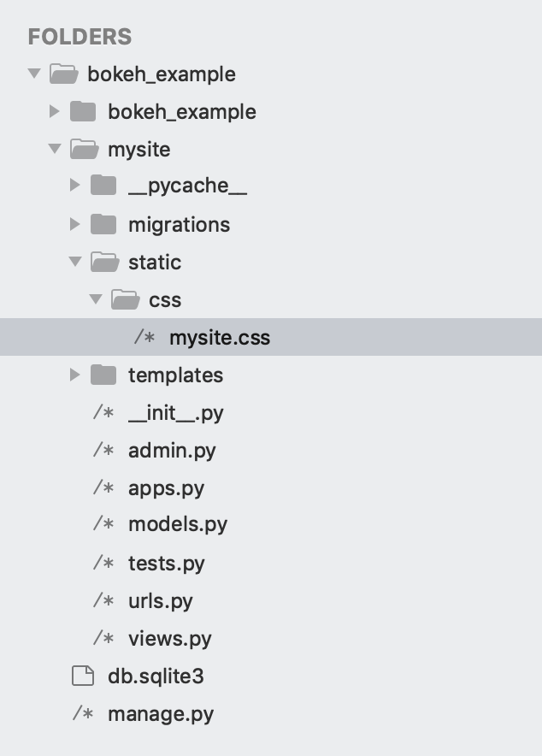
Task: Click the db.sqlite3 file icon
Action: point(83,676)
